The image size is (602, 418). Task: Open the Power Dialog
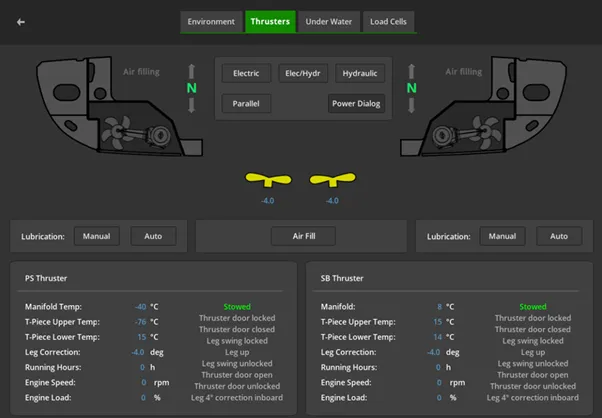356,104
